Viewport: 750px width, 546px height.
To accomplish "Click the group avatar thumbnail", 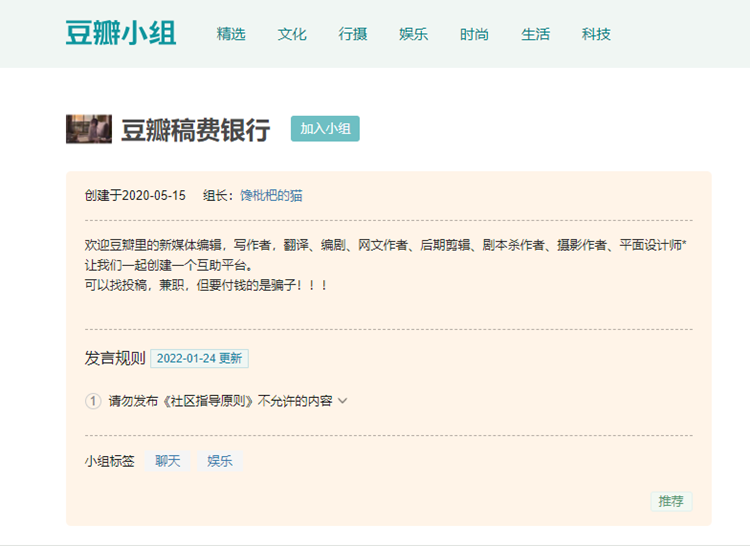I will tap(89, 129).
